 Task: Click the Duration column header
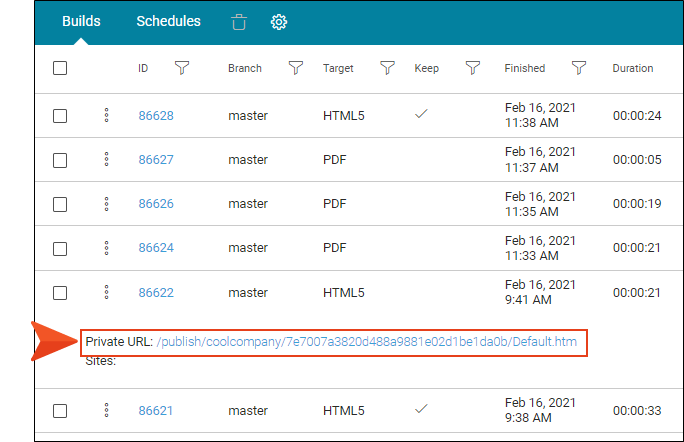[x=633, y=68]
